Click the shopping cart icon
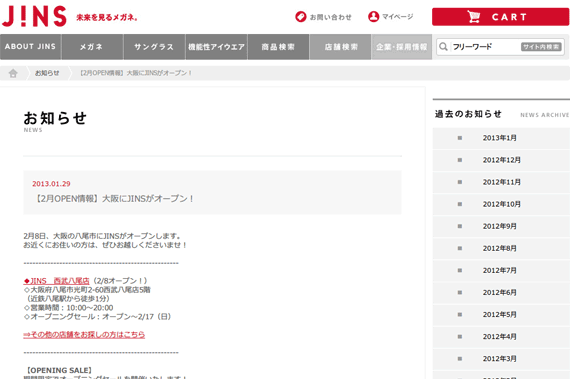 click(474, 17)
